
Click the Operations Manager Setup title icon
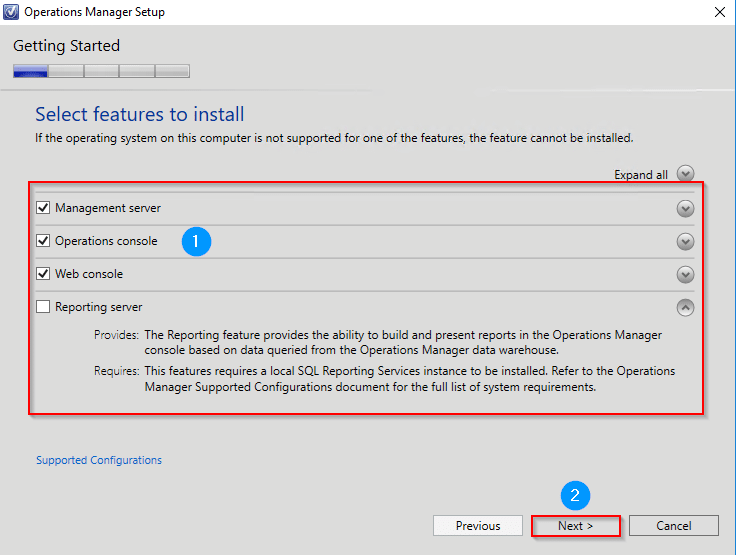pyautogui.click(x=11, y=12)
